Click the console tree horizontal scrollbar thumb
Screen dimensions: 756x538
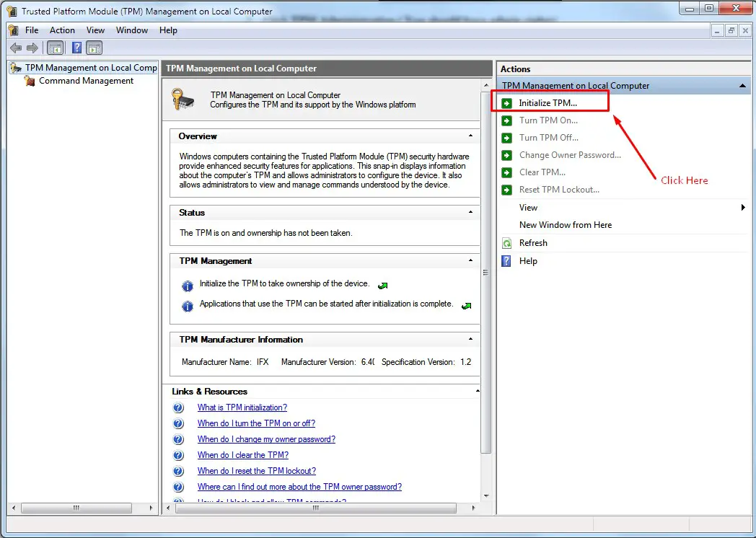pos(76,508)
